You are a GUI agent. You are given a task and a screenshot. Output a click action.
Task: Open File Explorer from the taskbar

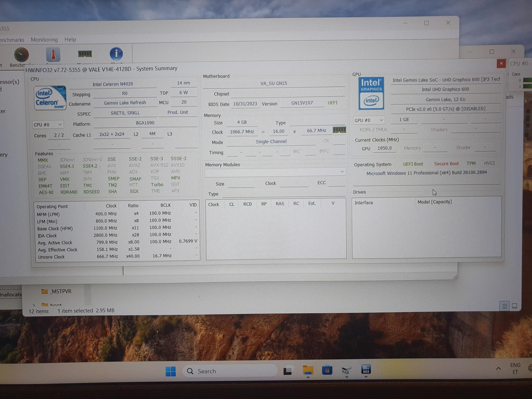pos(308,370)
